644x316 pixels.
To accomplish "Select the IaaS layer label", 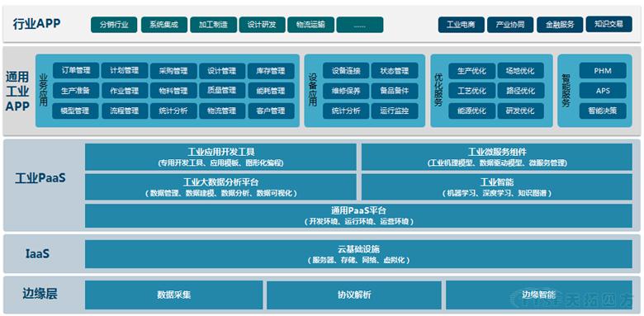I will point(36,253).
